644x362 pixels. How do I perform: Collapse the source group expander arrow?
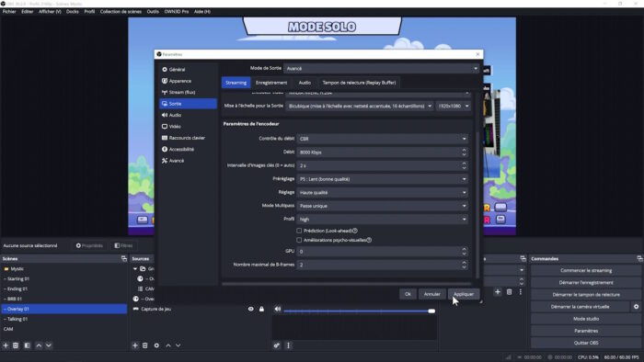tap(135, 269)
